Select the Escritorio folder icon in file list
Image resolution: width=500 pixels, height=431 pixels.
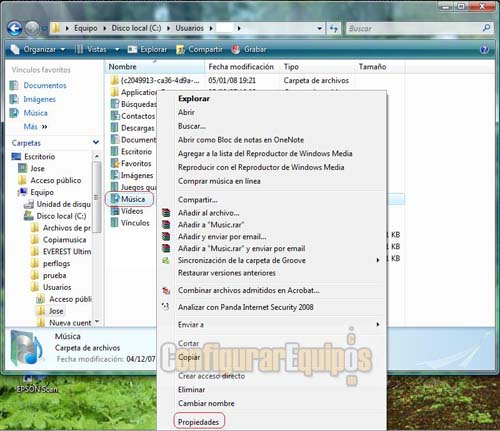pos(115,151)
